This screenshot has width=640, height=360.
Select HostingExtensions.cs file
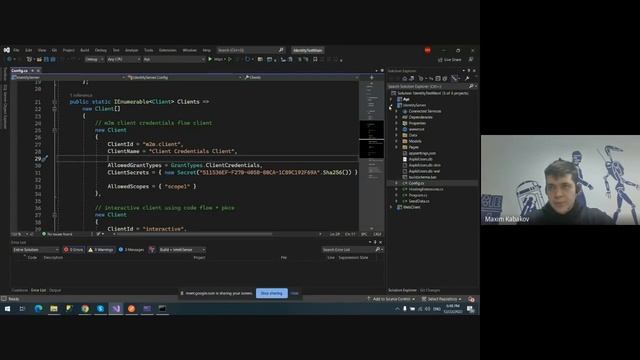click(x=426, y=189)
